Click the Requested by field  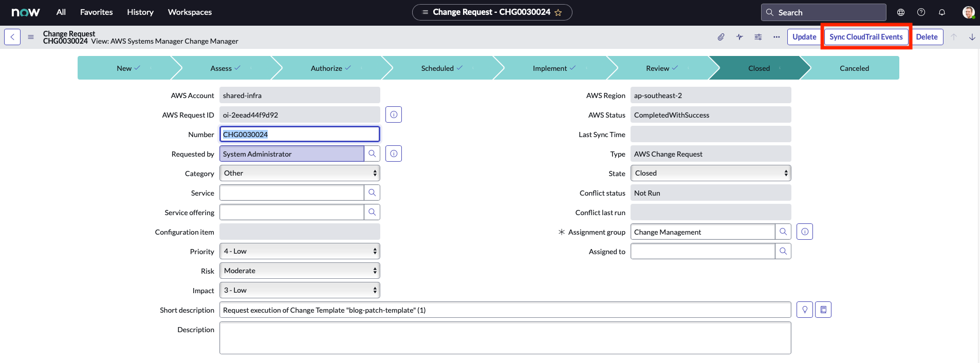click(x=291, y=154)
